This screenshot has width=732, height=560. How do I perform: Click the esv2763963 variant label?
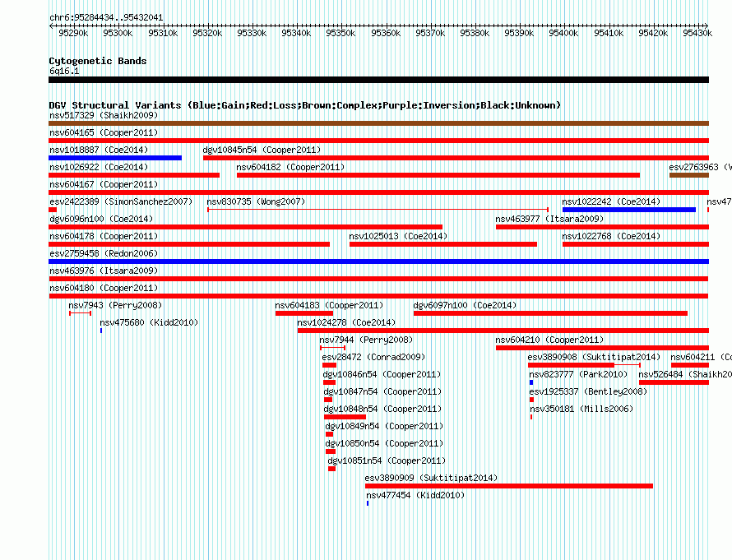[x=700, y=167]
